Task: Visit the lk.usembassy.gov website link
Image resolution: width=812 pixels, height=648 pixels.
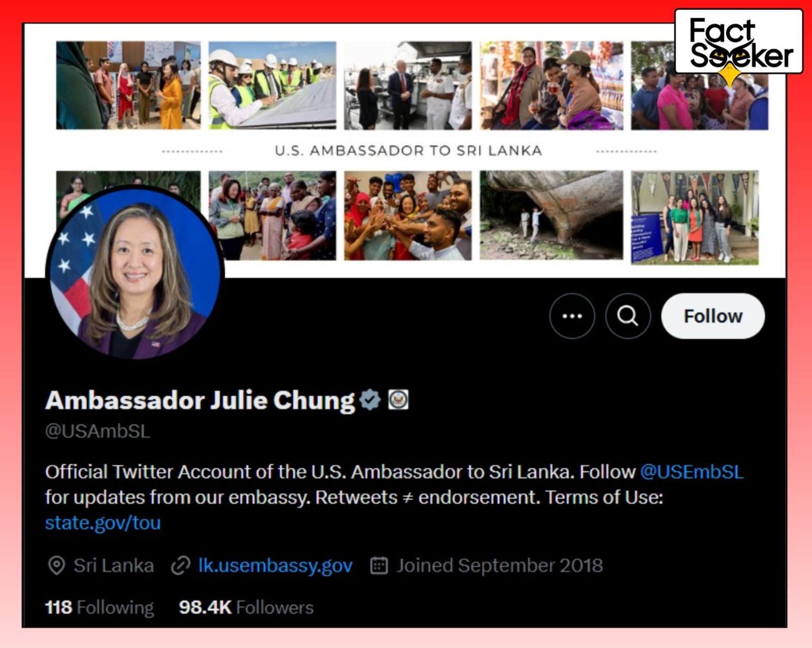Action: pos(275,565)
